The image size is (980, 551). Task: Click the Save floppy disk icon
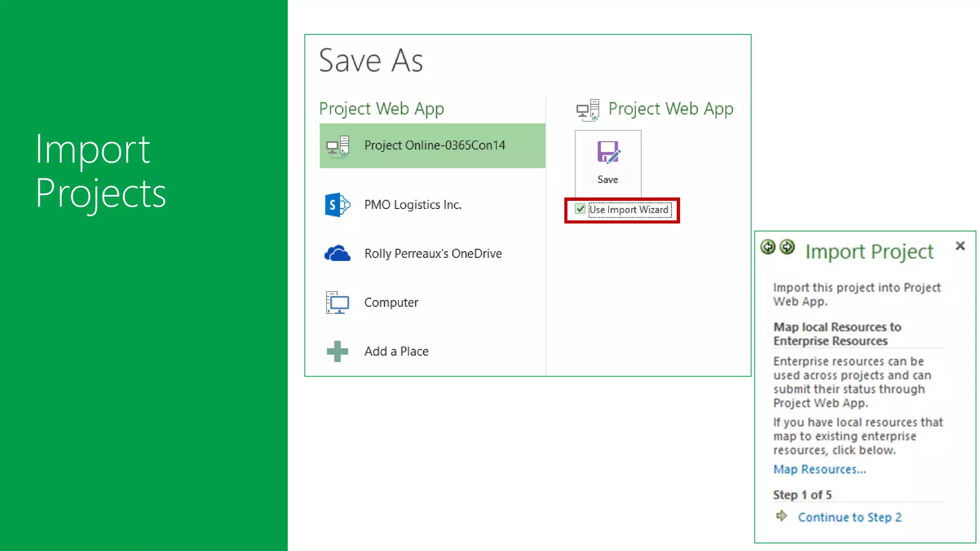point(608,153)
